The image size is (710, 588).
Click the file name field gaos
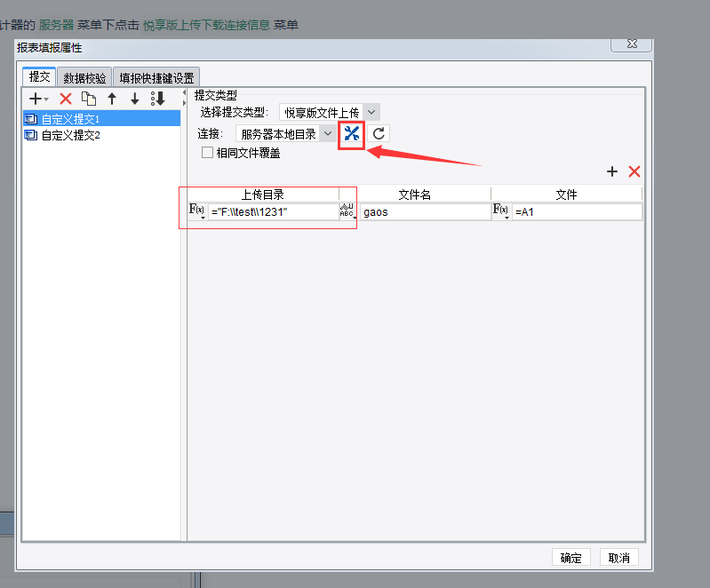[x=425, y=212]
